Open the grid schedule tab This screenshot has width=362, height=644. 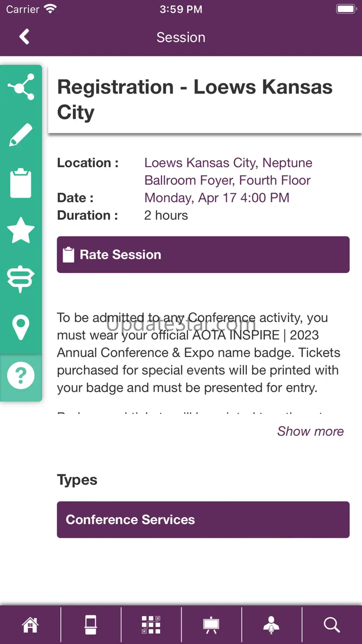[x=151, y=624]
